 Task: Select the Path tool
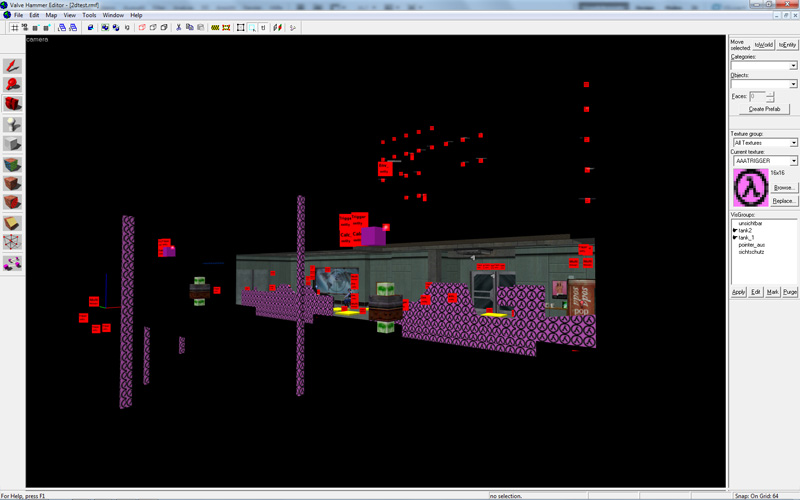click(12, 264)
